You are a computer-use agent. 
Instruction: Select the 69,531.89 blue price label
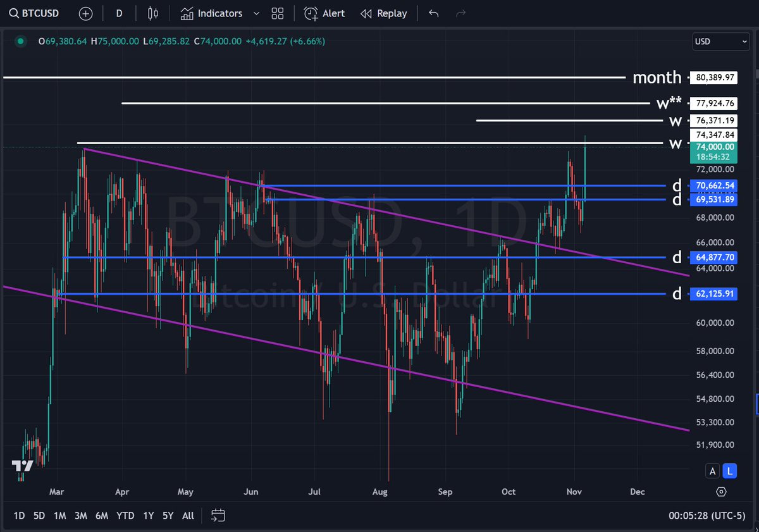pos(714,199)
